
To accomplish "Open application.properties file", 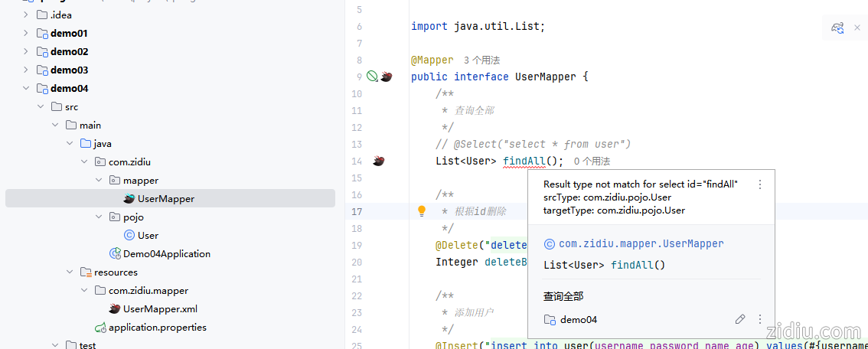I will (x=157, y=327).
